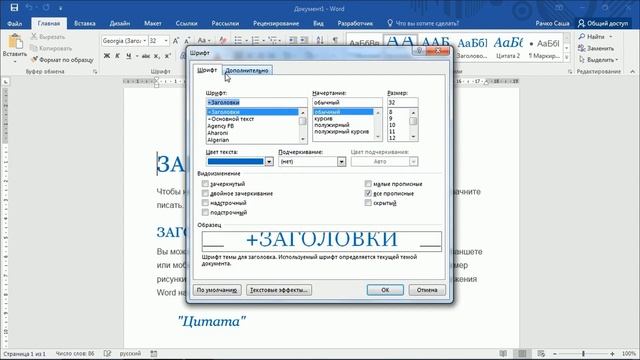Switch to the Дополнительно tab in dialog
The width and height of the screenshot is (640, 360).
click(247, 70)
